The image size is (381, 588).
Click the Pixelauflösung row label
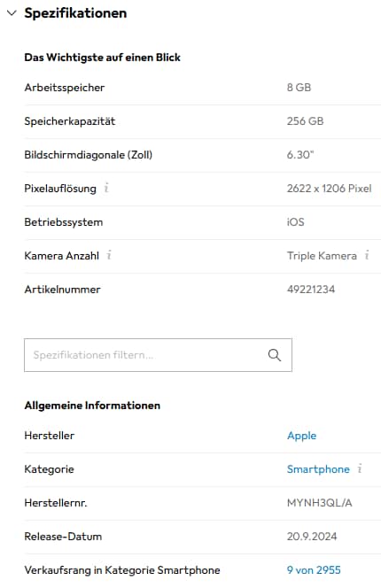[60, 189]
